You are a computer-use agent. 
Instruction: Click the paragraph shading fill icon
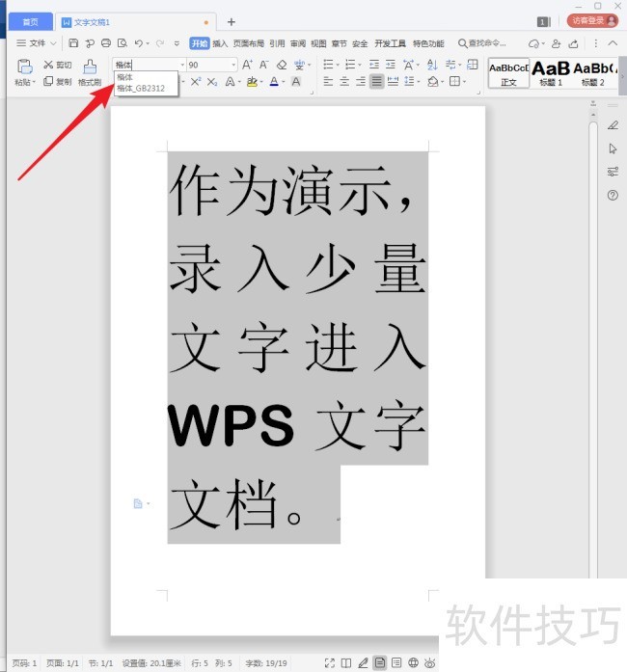click(x=433, y=81)
